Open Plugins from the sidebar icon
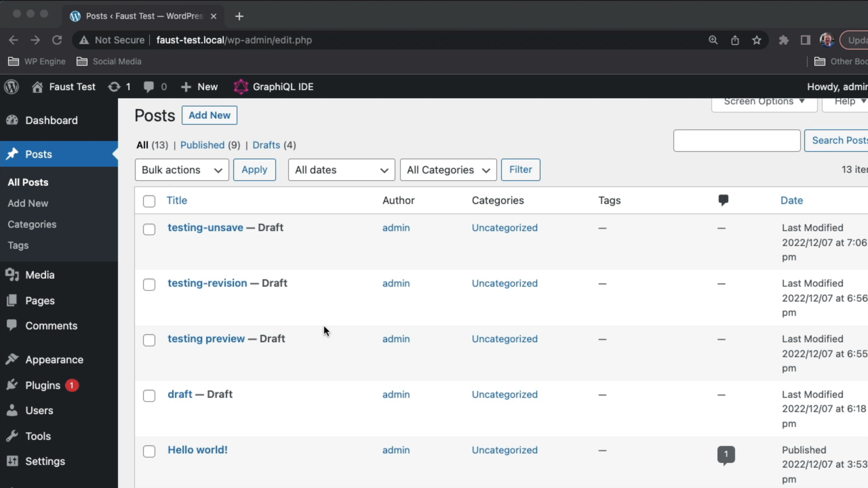This screenshot has height=488, width=868. (x=12, y=385)
